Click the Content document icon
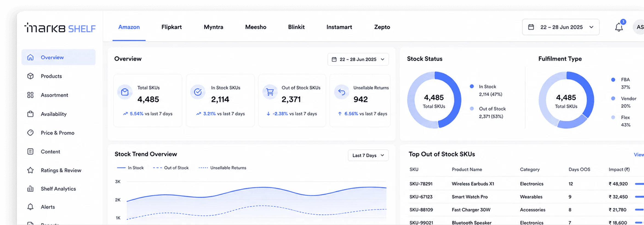 tap(30, 151)
